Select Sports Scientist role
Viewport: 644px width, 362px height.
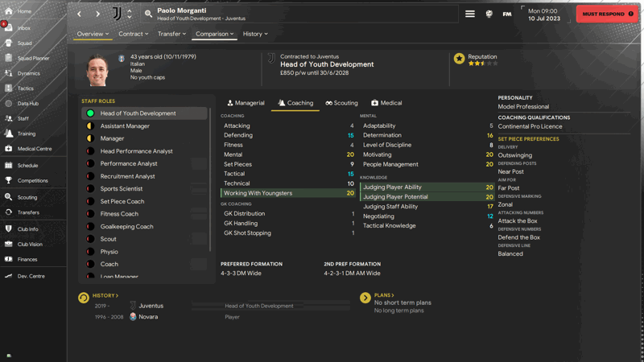pos(144,189)
